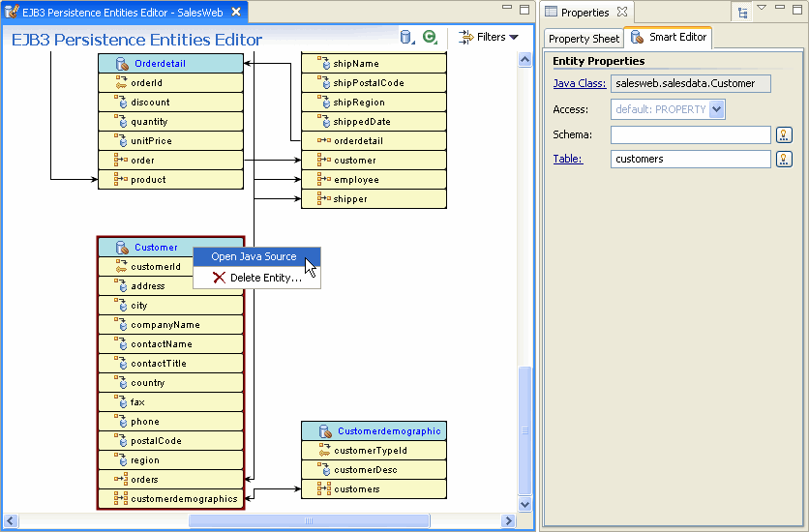Close the EJB3 Persistence Entities Editor tab

236,12
